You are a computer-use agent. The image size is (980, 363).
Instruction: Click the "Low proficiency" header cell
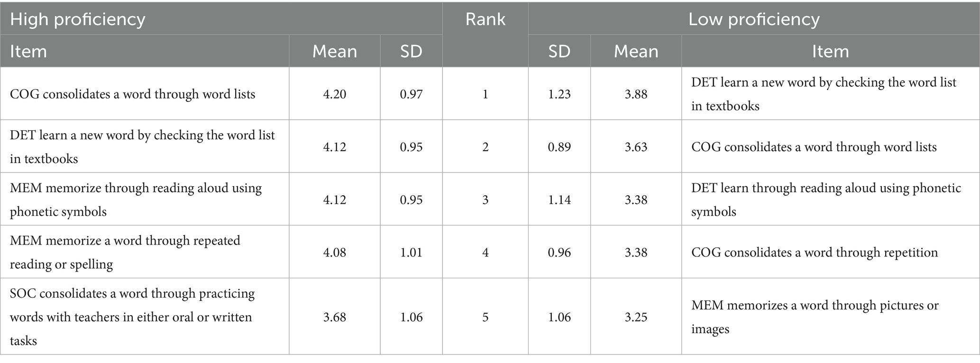[753, 19]
